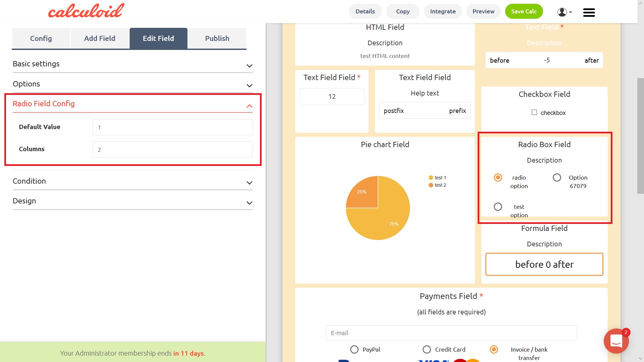Switch to the Config tab
The image size is (644, 362).
tap(41, 38)
